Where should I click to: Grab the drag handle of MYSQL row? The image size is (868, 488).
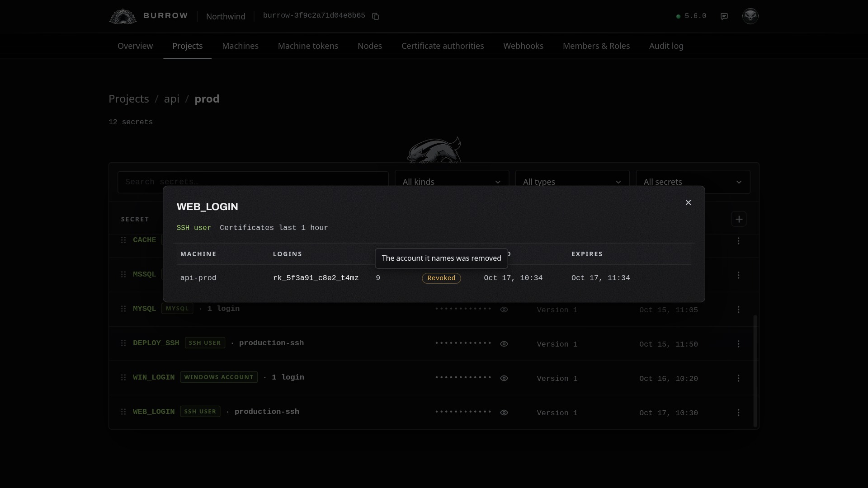click(123, 309)
